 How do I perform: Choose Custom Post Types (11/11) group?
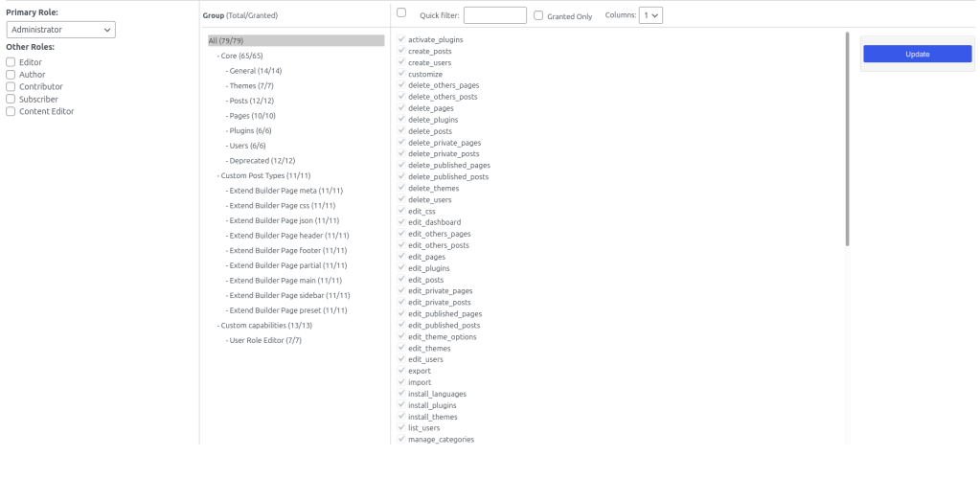coord(265,175)
